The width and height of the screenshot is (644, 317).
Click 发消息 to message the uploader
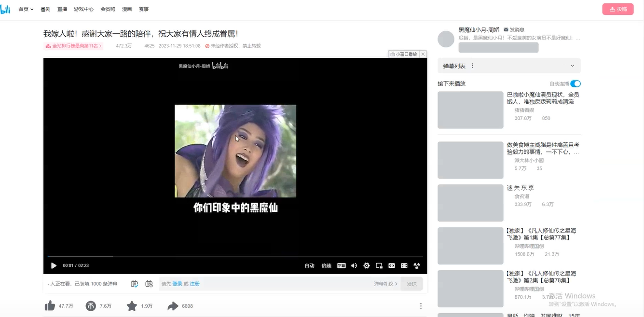click(x=514, y=29)
